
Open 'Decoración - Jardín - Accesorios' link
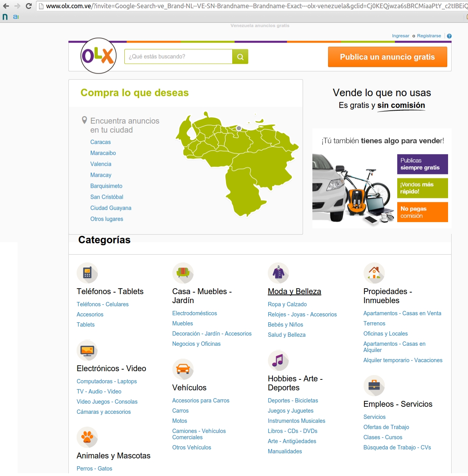212,333
